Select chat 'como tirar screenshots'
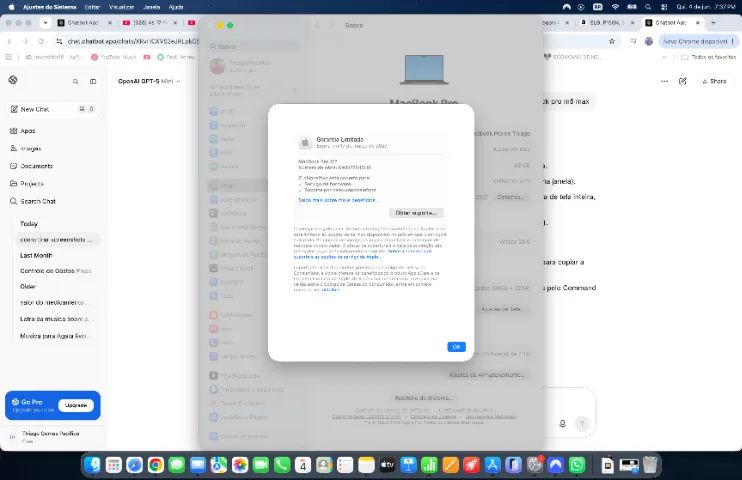Image resolution: width=742 pixels, height=480 pixels. click(x=56, y=240)
